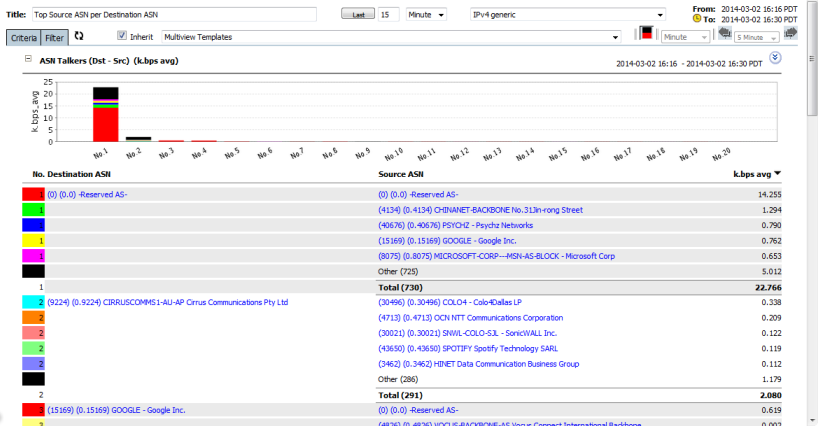Step the time range backward with left arrow icon
The image size is (818, 426).
tap(725, 33)
